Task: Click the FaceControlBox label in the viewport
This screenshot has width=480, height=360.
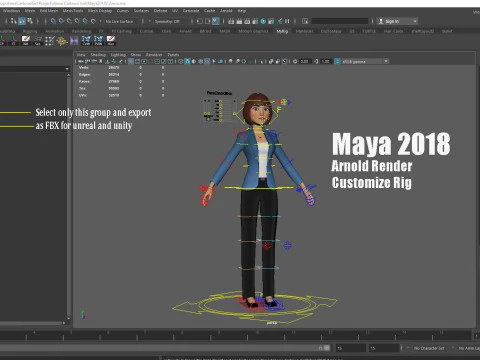Action: tap(219, 93)
